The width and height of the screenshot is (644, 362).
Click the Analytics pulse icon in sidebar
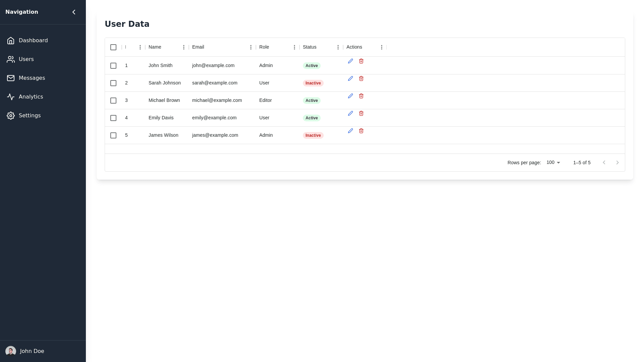click(11, 97)
